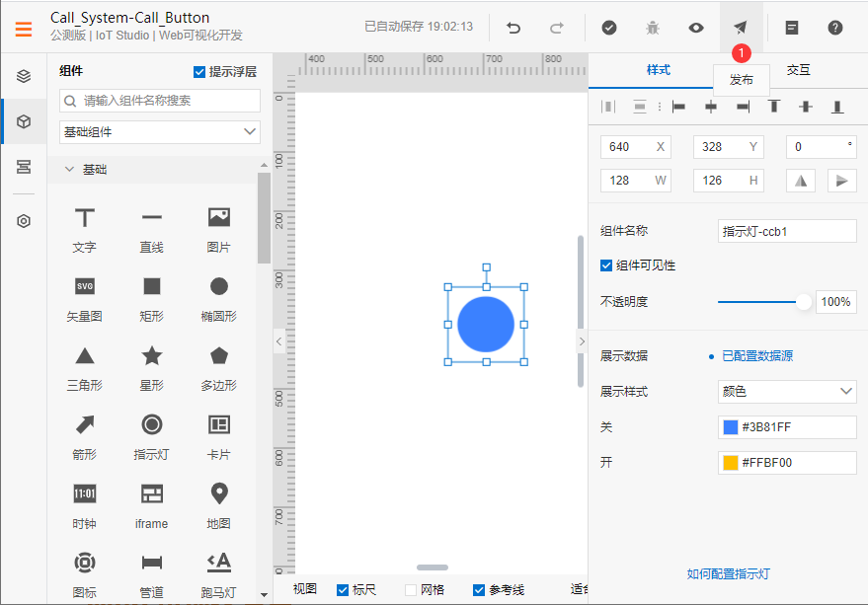Click the horizontal flip triangle button
Viewport: 868px width, 605px height.
pos(801,181)
